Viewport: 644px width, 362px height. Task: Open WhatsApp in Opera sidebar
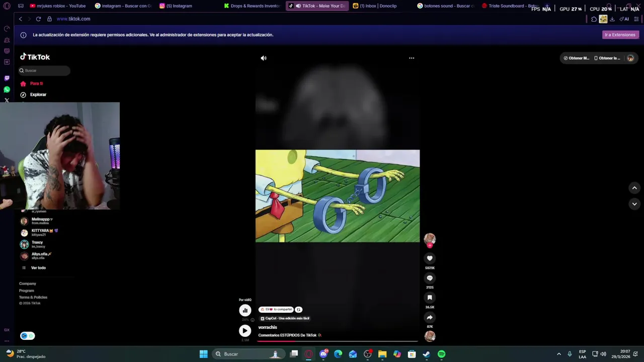click(x=7, y=89)
